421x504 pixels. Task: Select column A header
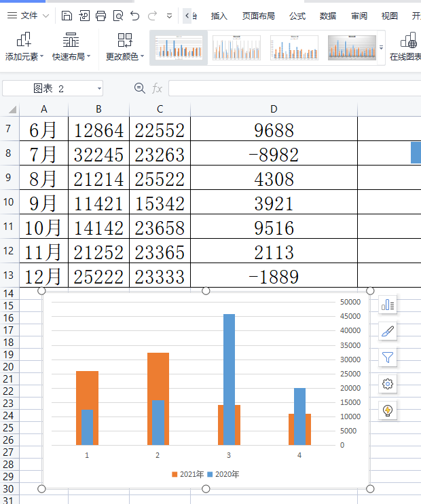tap(43, 109)
